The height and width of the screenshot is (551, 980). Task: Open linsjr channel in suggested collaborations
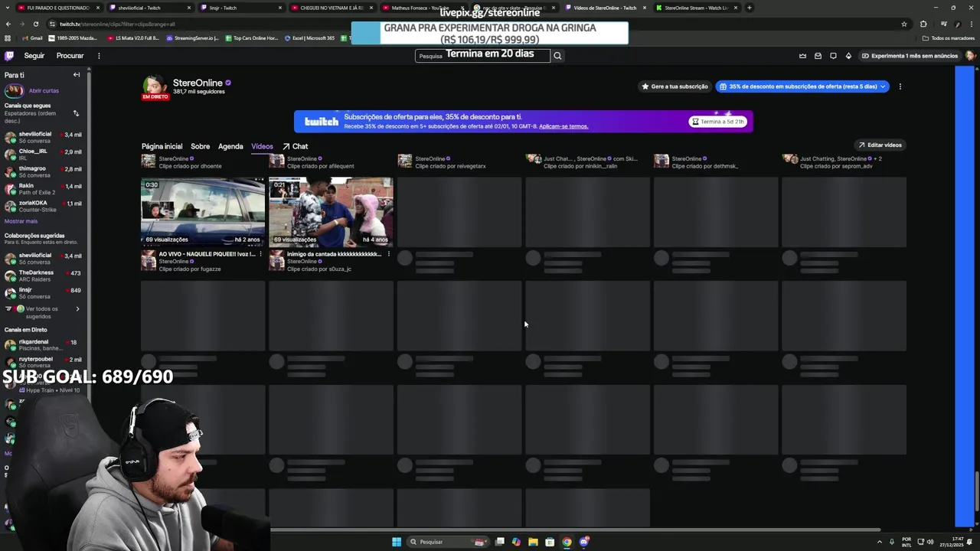pyautogui.click(x=43, y=293)
